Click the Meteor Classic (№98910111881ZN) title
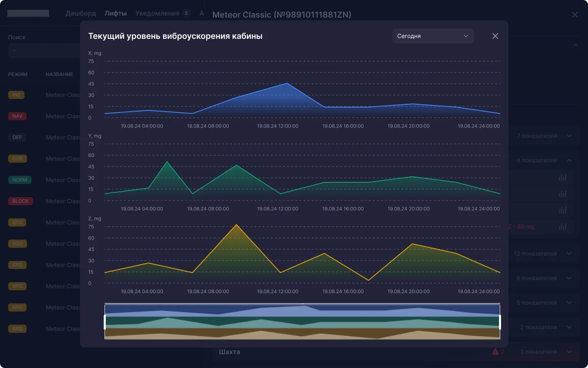 [282, 15]
